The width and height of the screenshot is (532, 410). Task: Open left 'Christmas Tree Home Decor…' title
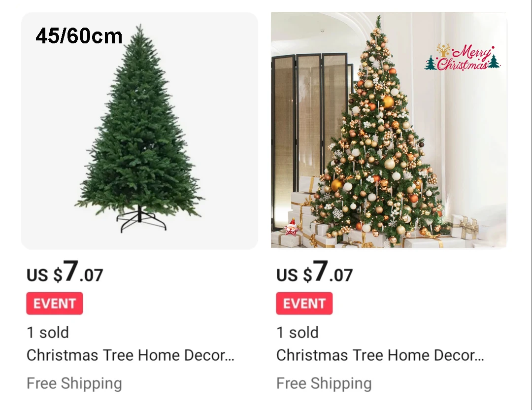click(130, 355)
